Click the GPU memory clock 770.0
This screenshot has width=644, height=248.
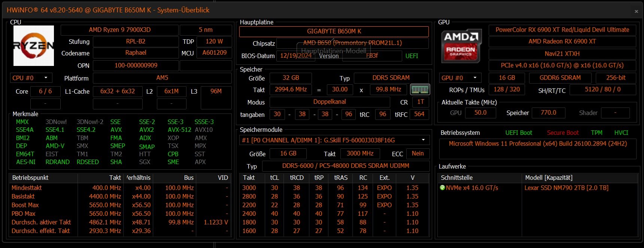pos(548,113)
